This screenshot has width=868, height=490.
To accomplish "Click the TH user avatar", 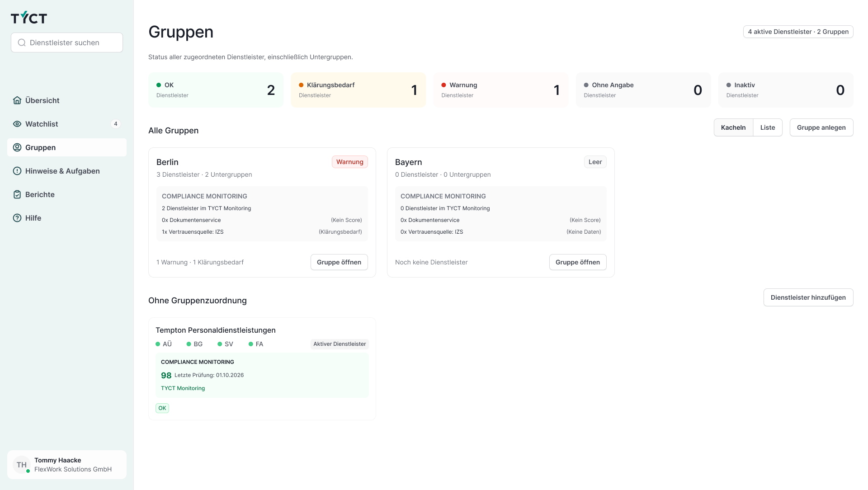I will (22, 465).
